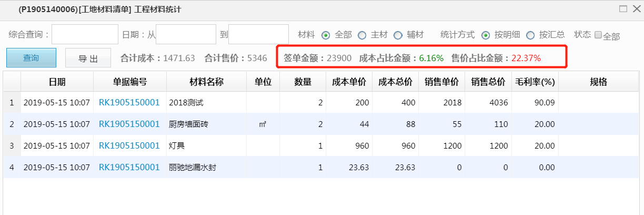Choose the 辅材 radio option

(398, 35)
